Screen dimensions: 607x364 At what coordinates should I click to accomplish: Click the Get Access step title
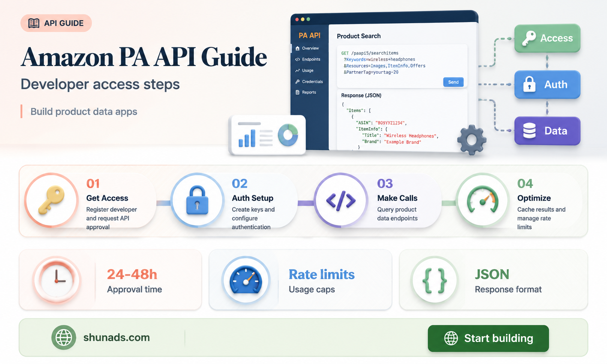[x=107, y=198]
